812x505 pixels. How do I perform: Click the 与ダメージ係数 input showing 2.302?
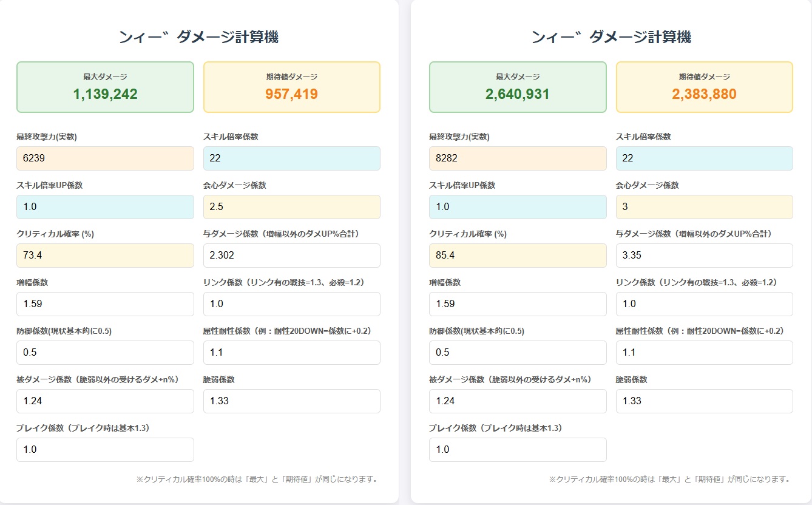291,256
